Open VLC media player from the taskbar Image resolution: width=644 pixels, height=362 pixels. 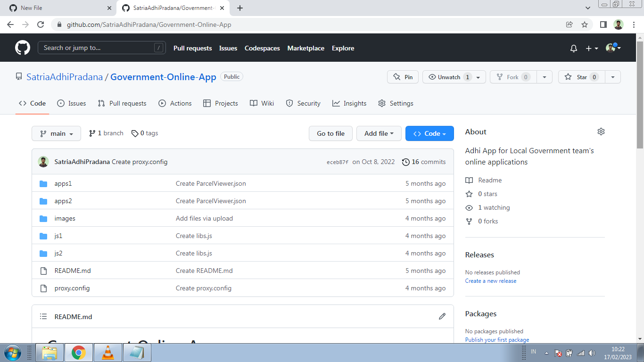[107, 352]
